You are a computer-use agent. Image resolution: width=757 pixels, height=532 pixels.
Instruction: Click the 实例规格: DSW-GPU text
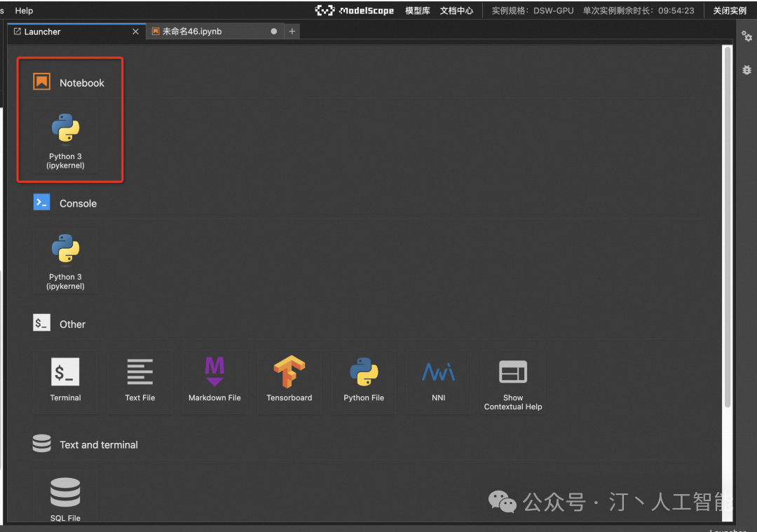tap(533, 11)
